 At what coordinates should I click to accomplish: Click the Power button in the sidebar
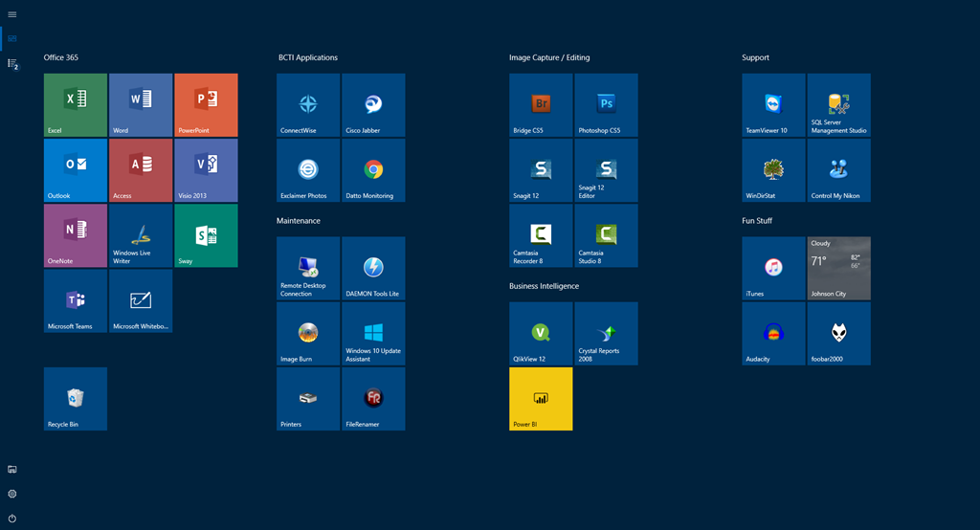pos(12,519)
